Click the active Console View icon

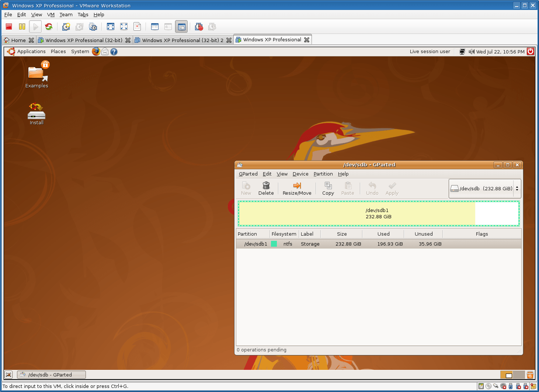pos(181,27)
